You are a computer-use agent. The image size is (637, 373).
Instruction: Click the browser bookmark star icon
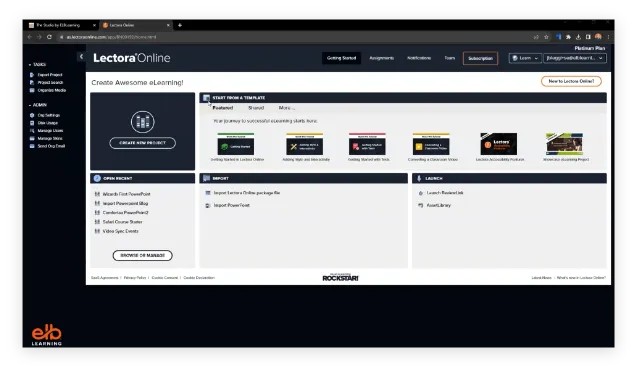(546, 37)
